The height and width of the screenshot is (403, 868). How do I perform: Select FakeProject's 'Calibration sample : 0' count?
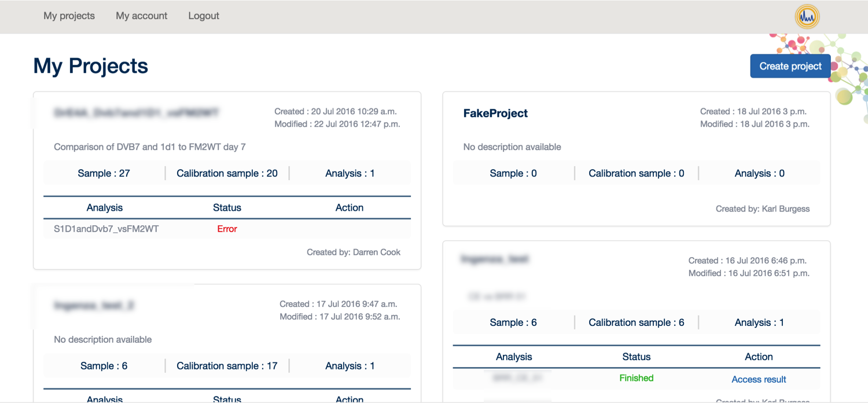(636, 173)
